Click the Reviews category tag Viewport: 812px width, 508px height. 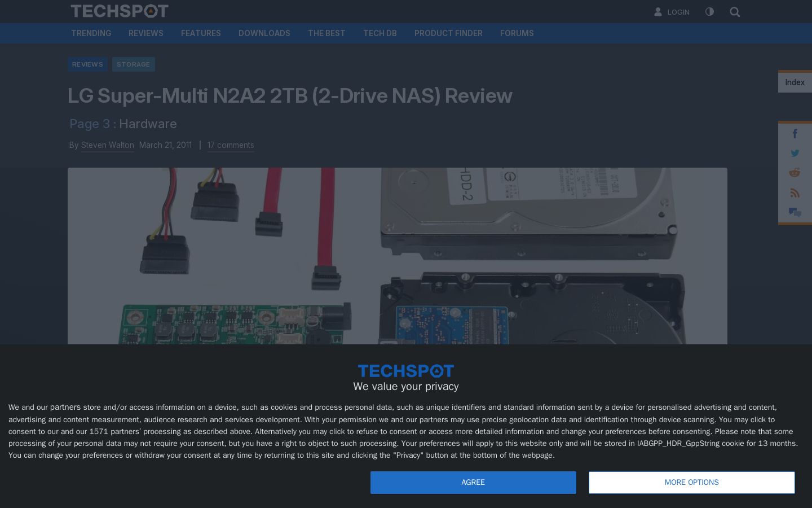(87, 64)
